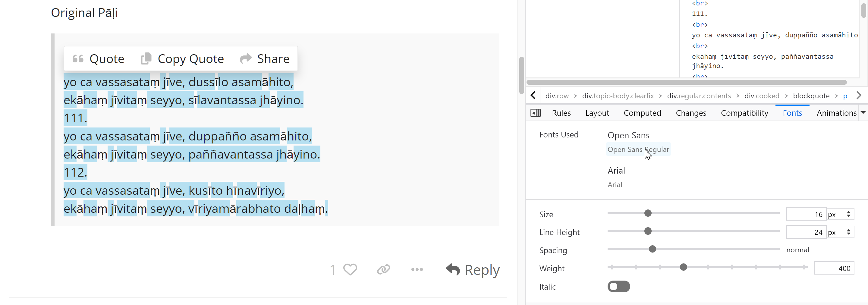Open the Size unit px dropdown
The image size is (868, 305).
click(x=840, y=214)
